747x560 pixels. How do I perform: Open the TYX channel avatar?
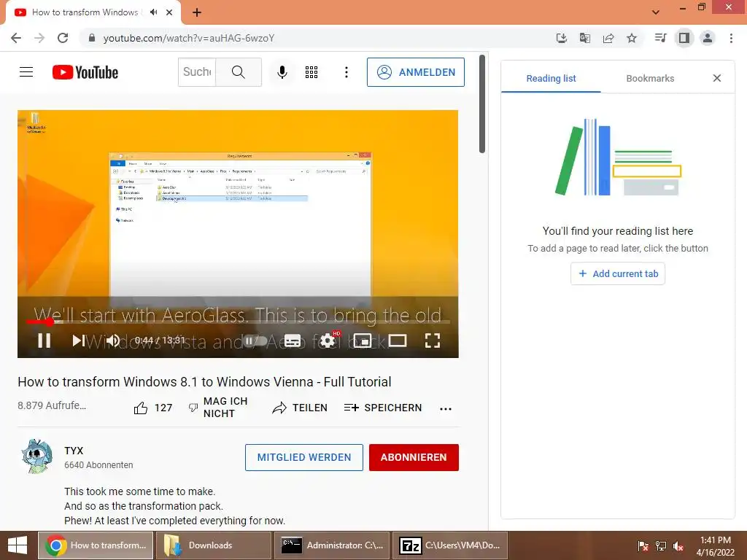coord(37,456)
